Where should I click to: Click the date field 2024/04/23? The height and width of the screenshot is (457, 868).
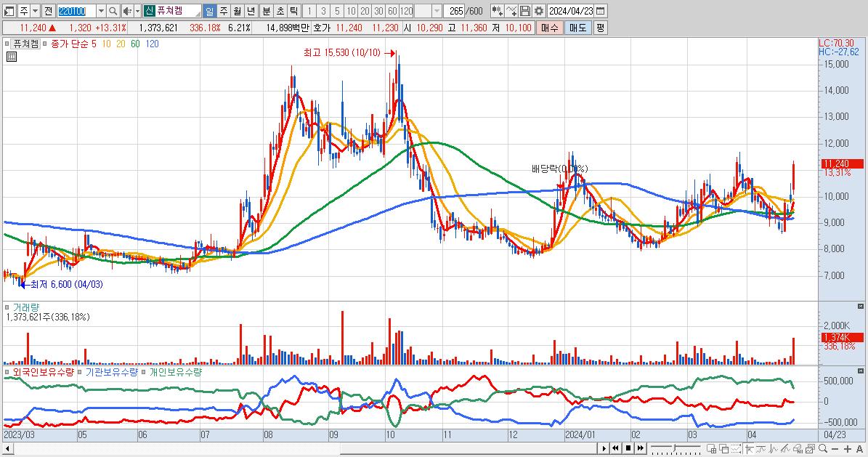[571, 10]
